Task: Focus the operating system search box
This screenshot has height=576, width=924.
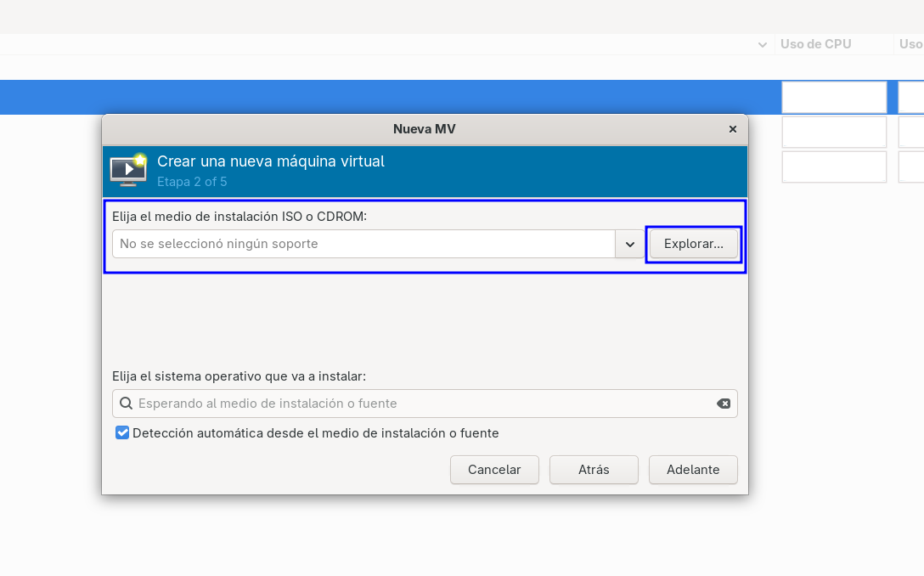Action: click(x=425, y=404)
